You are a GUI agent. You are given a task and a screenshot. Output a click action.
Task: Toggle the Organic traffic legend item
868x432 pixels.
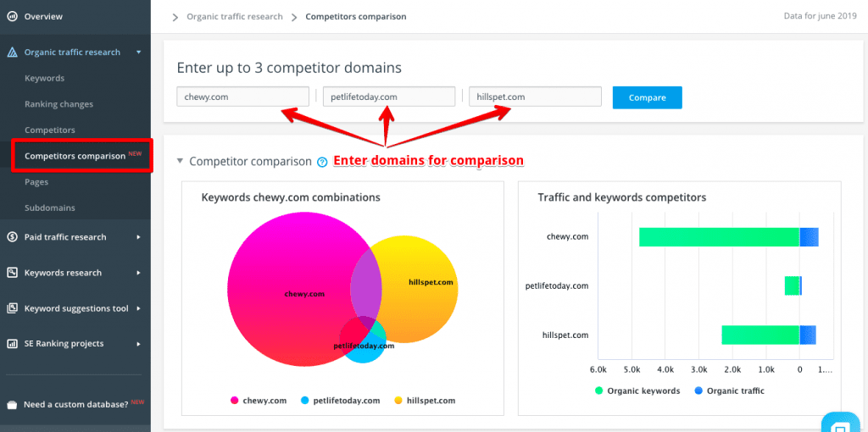[x=729, y=390]
